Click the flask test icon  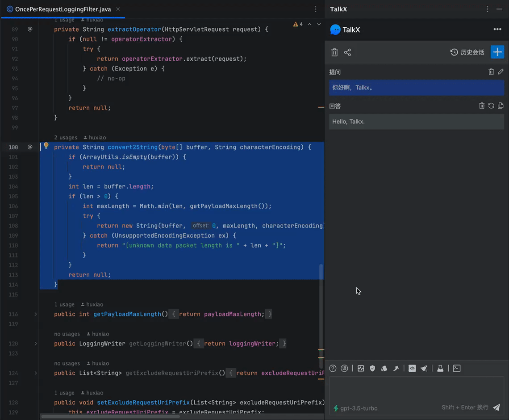440,368
